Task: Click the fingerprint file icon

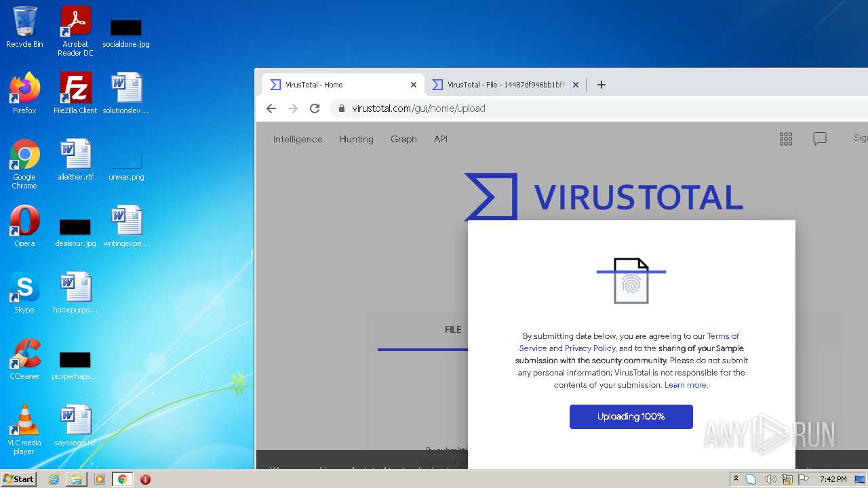Action: point(631,281)
